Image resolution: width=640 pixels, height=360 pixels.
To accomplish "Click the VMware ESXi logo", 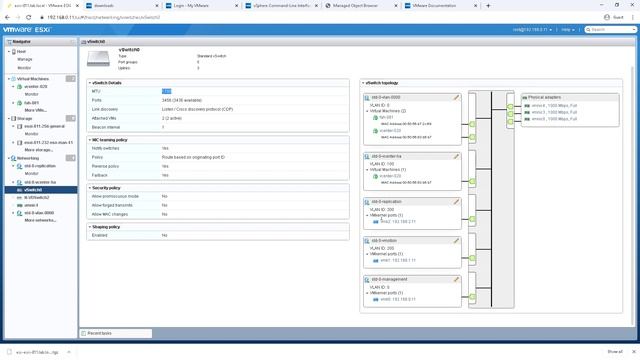I will click(27, 30).
